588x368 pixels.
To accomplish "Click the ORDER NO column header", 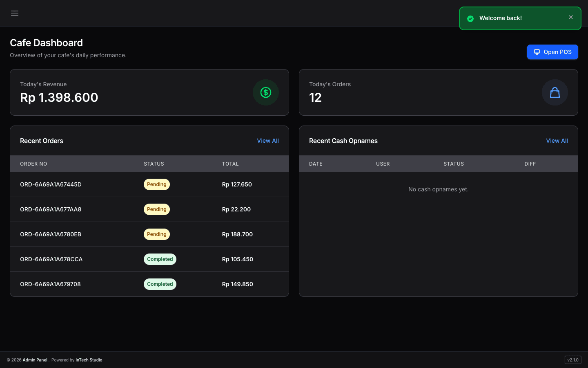I will (33, 164).
